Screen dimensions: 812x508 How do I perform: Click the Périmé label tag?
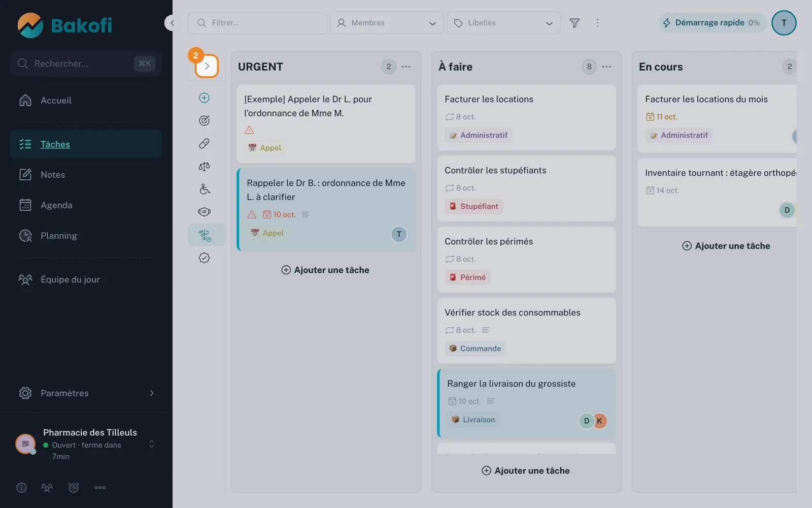(468, 277)
